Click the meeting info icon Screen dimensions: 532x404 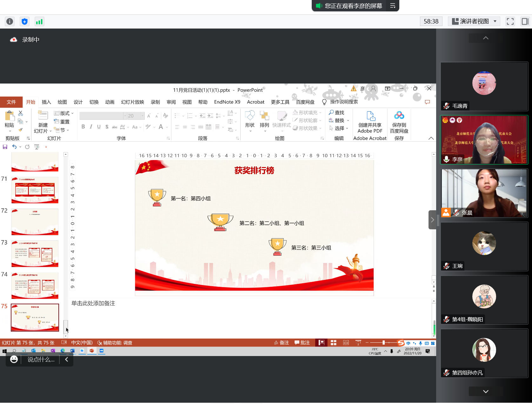10,21
